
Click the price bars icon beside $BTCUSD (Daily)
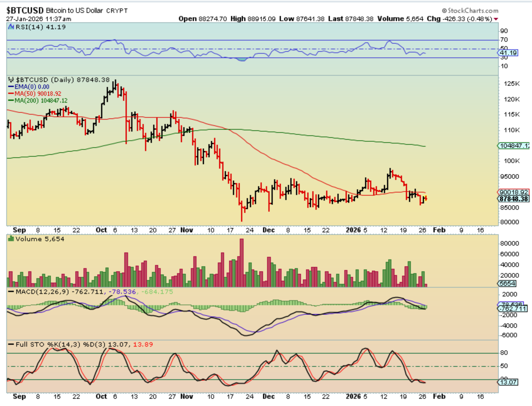pos(11,80)
